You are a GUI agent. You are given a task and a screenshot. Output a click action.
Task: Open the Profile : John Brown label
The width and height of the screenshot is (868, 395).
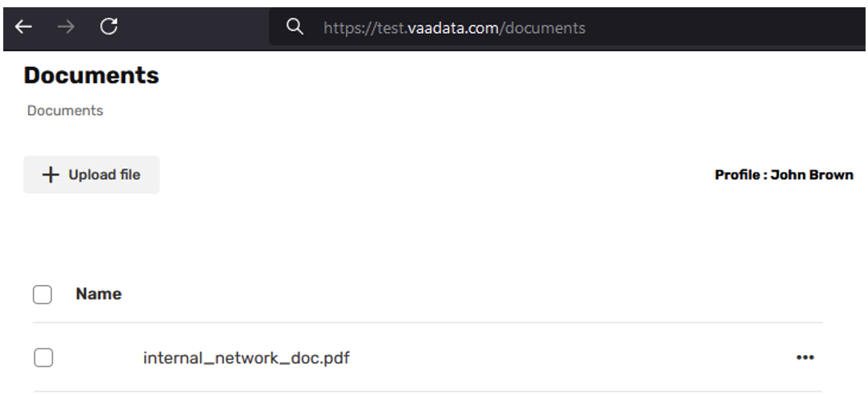(x=783, y=175)
